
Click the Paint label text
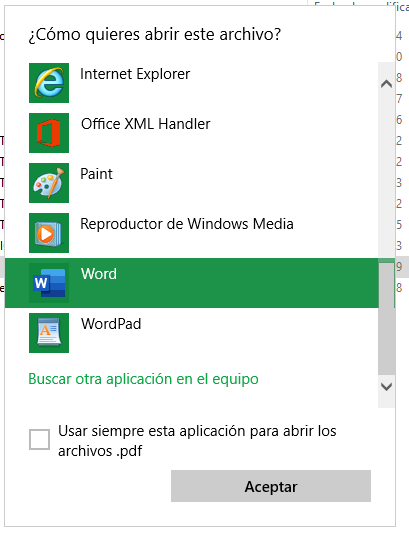click(96, 174)
